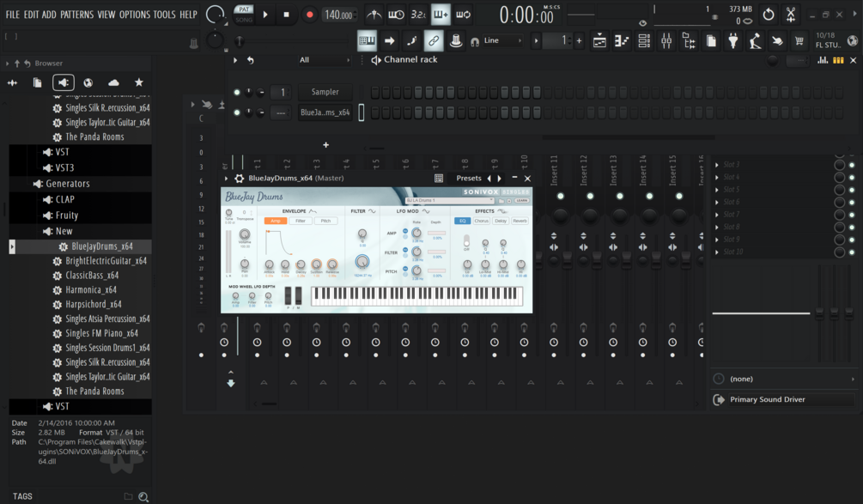Open the cloud tab in Browser

pos(113,82)
